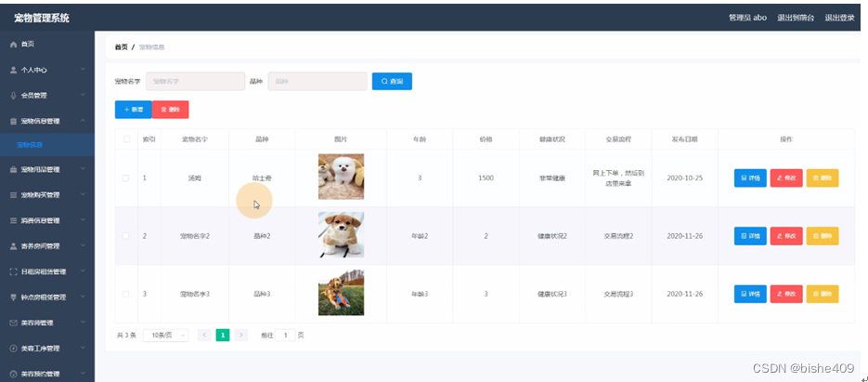Expand the 个人中心 chevron
Viewport: 868px width, 382px height.
tap(83, 70)
